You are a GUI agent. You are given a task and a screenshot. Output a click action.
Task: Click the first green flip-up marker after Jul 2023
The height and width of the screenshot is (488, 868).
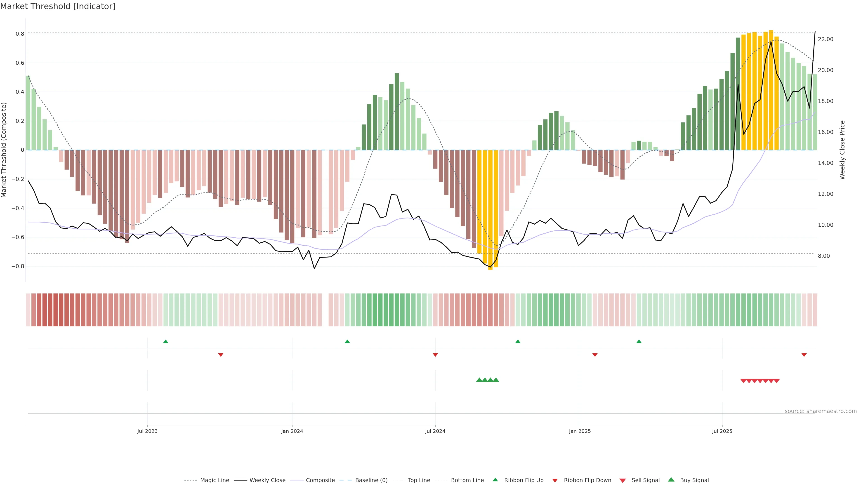(x=165, y=342)
